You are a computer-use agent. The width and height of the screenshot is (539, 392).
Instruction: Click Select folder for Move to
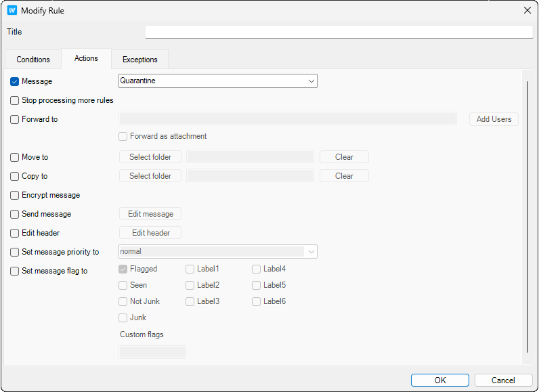coord(150,157)
